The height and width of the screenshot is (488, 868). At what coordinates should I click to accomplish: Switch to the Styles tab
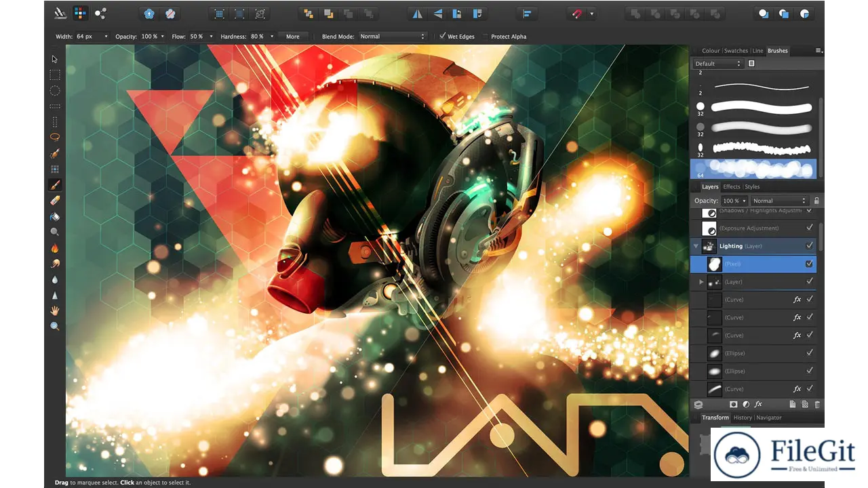[x=753, y=187]
